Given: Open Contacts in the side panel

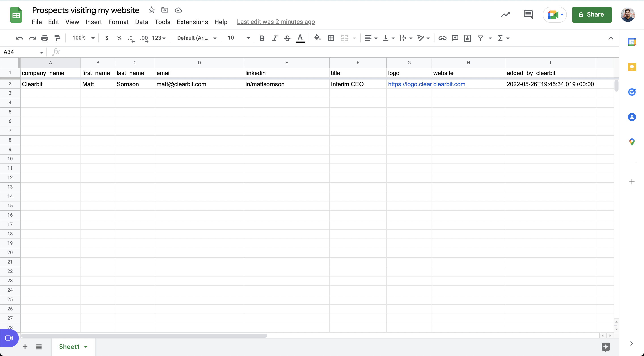Looking at the screenshot, I should tap(632, 117).
